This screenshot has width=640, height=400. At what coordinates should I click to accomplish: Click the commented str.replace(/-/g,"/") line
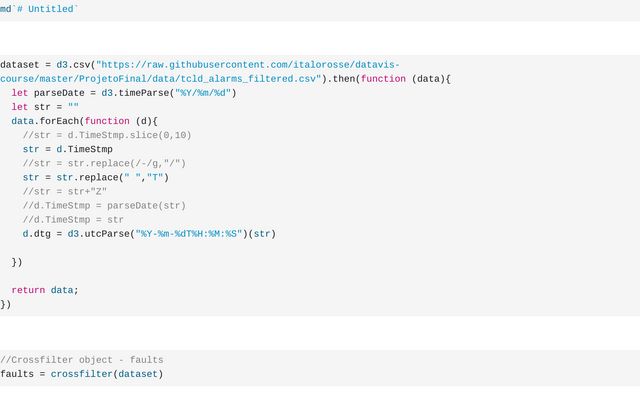click(x=104, y=163)
